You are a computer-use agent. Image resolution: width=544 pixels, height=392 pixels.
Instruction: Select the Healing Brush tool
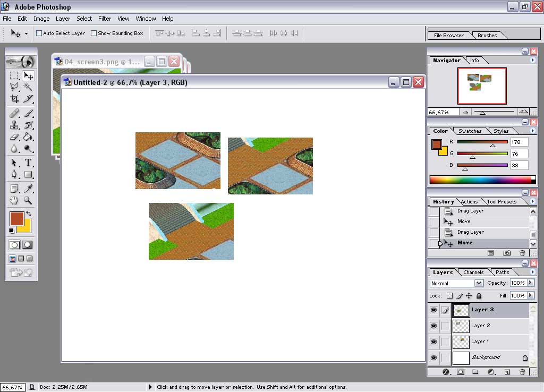[x=14, y=113]
